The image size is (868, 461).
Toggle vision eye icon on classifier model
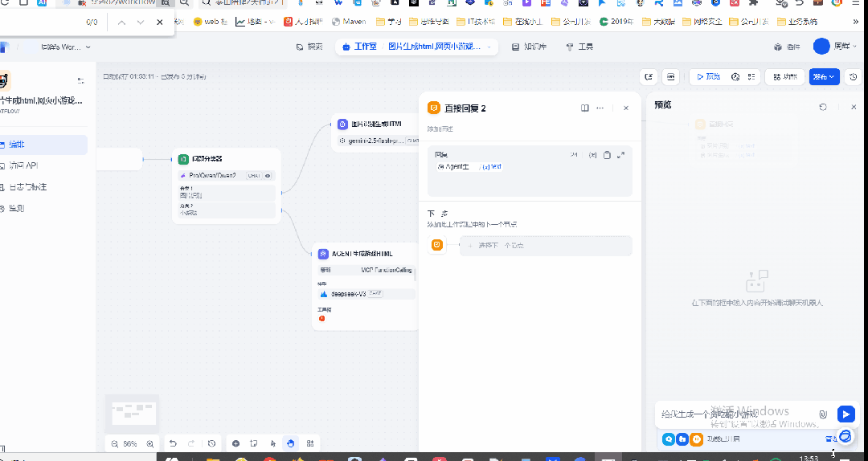[268, 176]
